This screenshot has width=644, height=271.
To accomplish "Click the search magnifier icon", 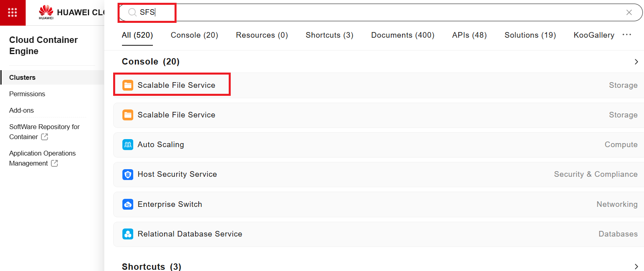I will pos(132,12).
